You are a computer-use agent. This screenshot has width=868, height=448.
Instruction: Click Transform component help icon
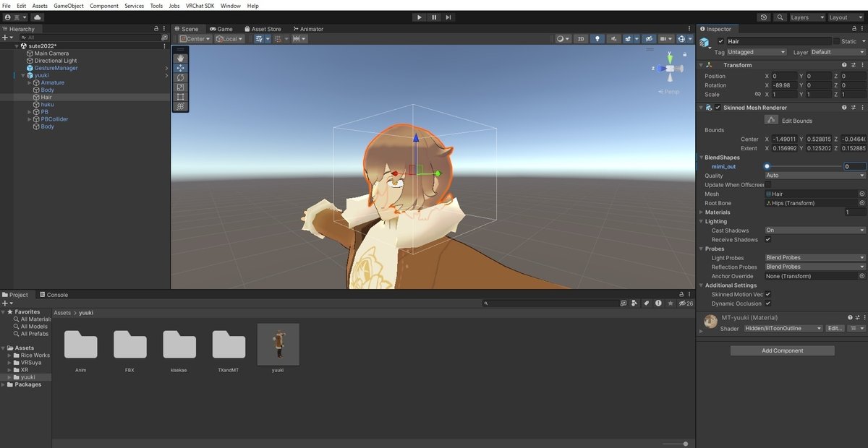click(x=844, y=65)
